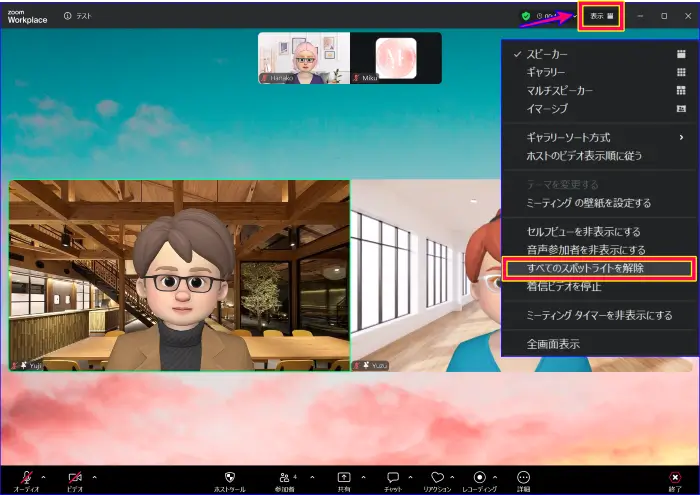The width and height of the screenshot is (700, 495).
Task: Select 全画面表示 from the menu
Action: [553, 343]
